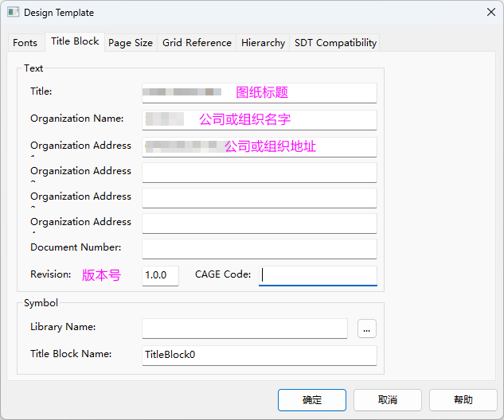Screen dimensions: 504x420
Task: Click the Title Block Name field
Action: (x=260, y=355)
